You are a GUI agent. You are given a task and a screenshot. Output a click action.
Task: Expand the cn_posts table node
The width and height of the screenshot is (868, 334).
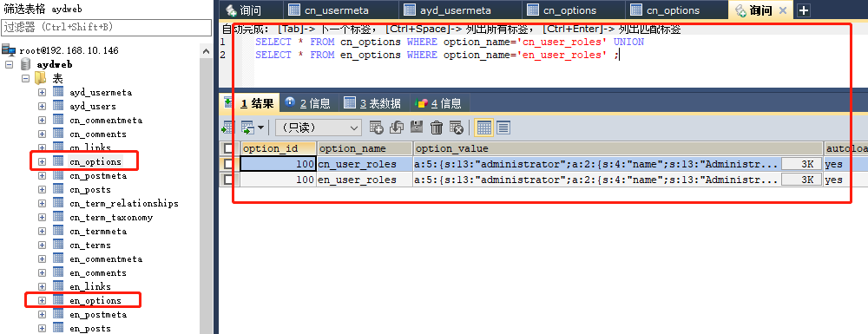(x=42, y=189)
